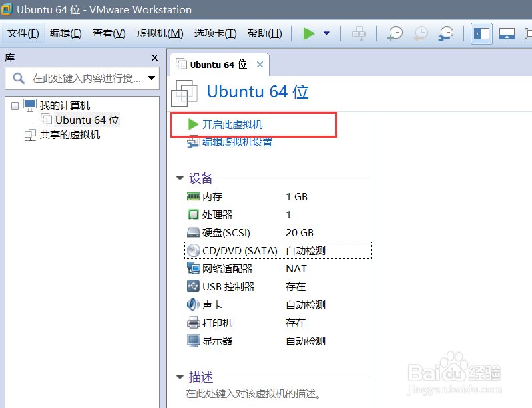Viewport: 532px width, 408px height.
Task: Click the USB 控制器 device label
Action: [x=228, y=287]
